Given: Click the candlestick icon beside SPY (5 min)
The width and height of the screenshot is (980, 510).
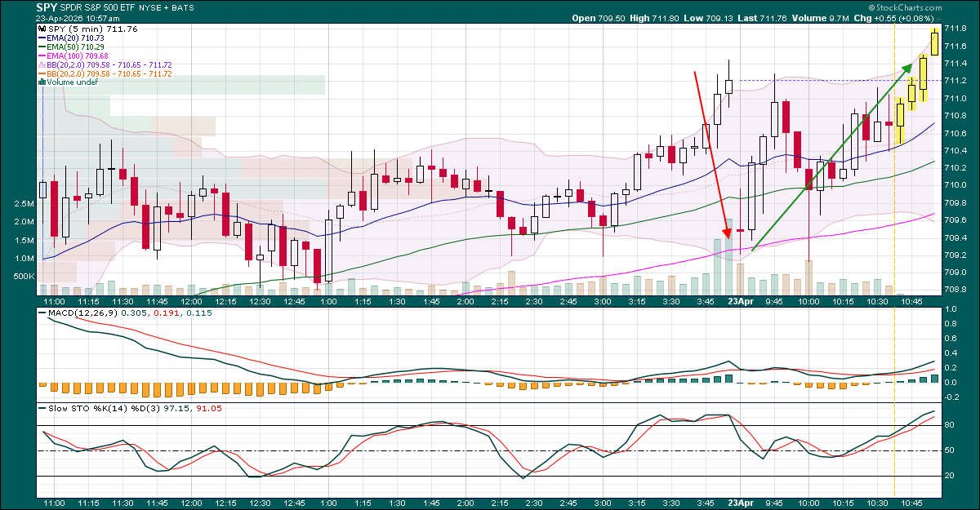Looking at the screenshot, I should (x=42, y=29).
